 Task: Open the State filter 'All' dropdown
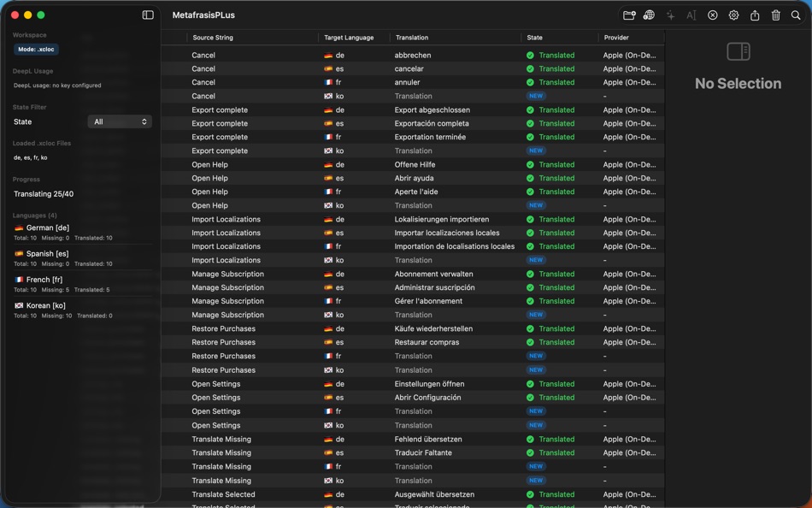coord(120,121)
